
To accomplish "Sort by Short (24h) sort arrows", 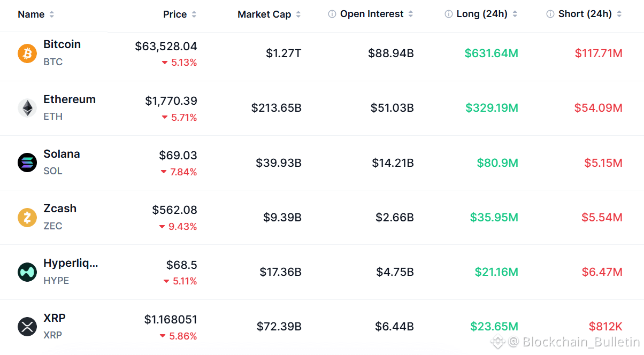I will [619, 14].
